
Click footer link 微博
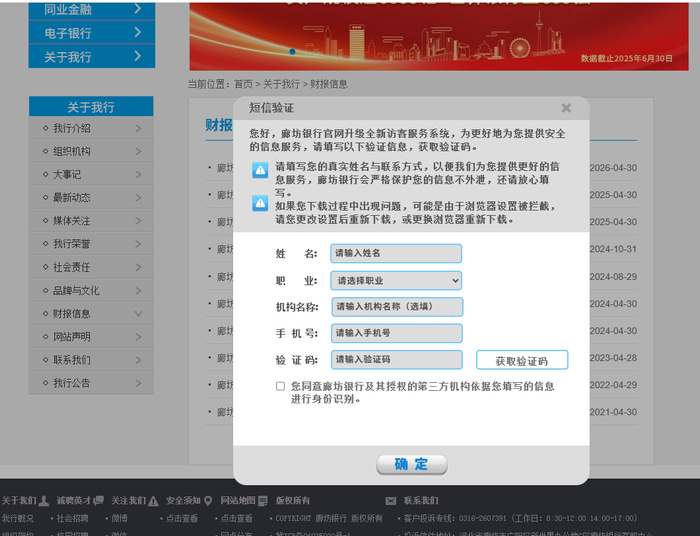click(119, 519)
